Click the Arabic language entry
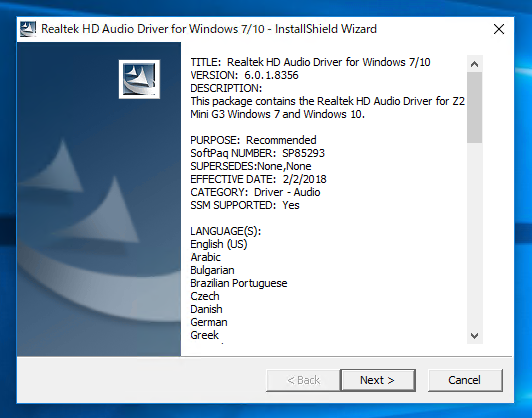This screenshot has height=418, width=532. (205, 257)
